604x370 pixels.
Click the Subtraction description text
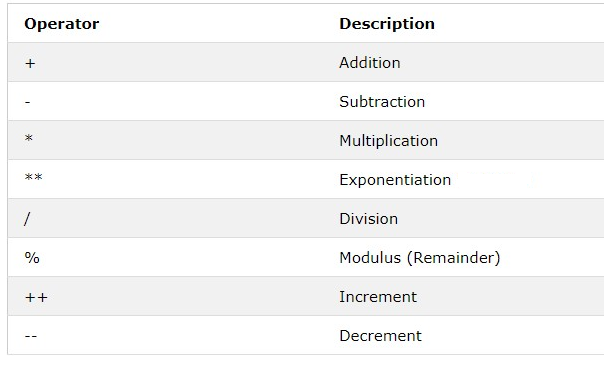[382, 102]
